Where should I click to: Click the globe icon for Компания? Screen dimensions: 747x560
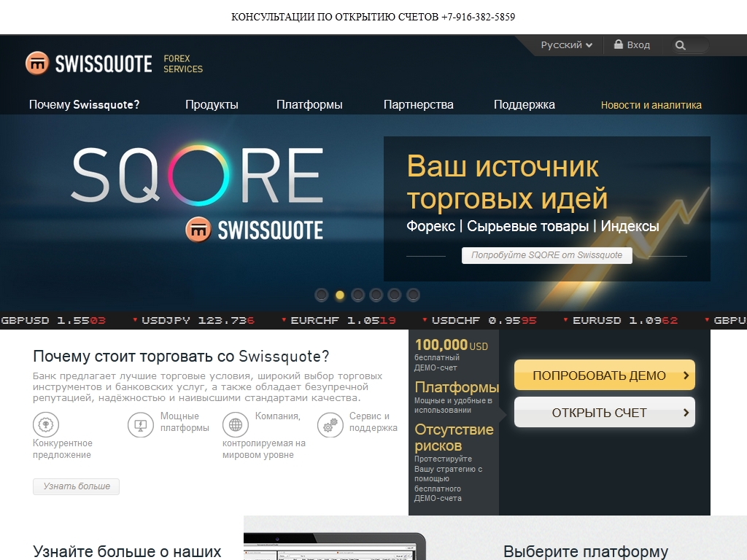pos(235,424)
